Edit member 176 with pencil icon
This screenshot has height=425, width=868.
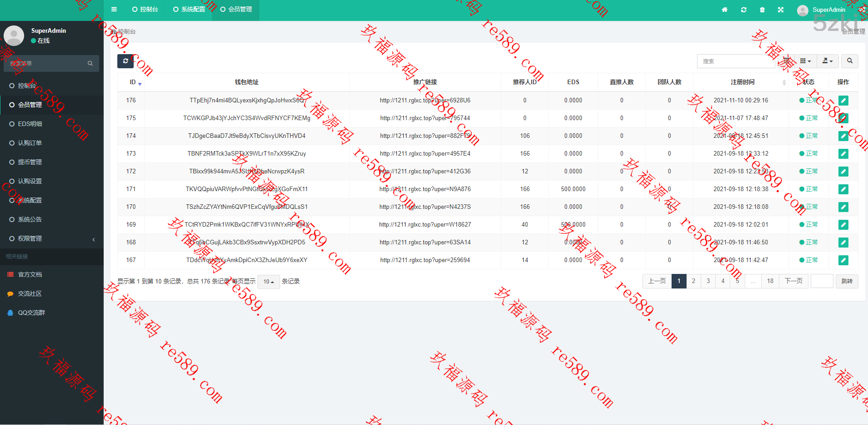coord(843,101)
